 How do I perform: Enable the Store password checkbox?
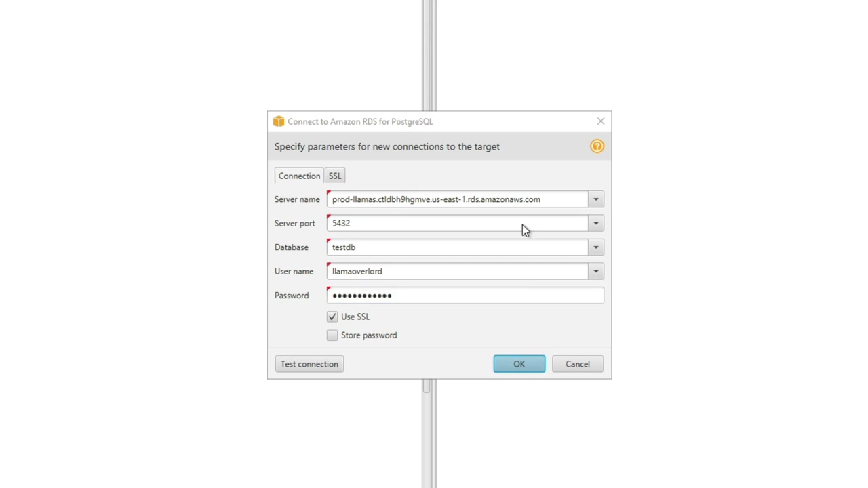pos(332,335)
